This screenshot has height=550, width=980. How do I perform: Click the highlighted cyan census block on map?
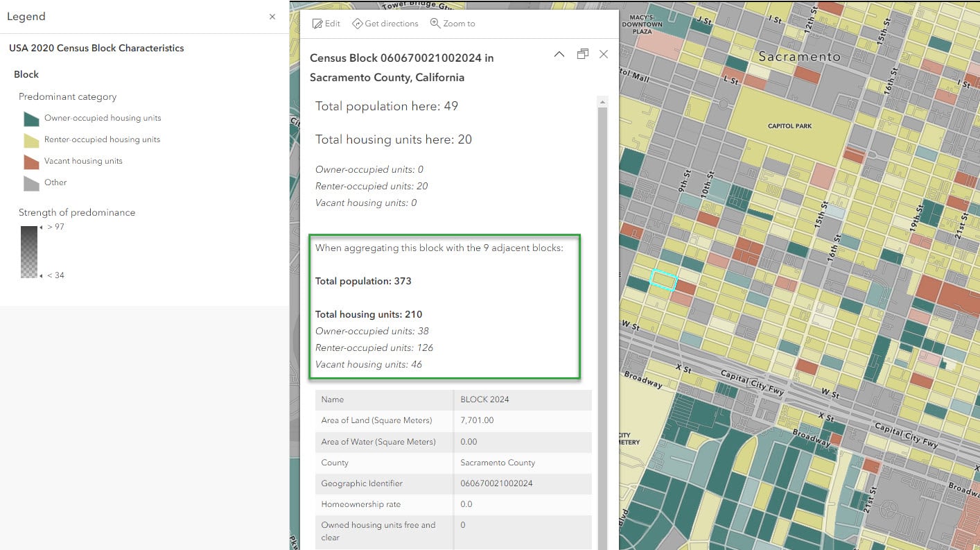click(663, 280)
